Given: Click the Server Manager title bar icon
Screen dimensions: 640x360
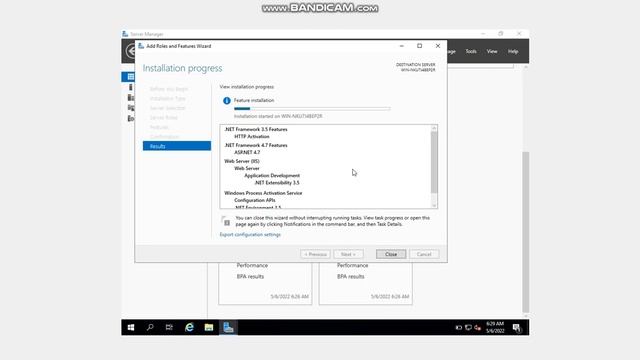Looking at the screenshot, I should click(125, 34).
